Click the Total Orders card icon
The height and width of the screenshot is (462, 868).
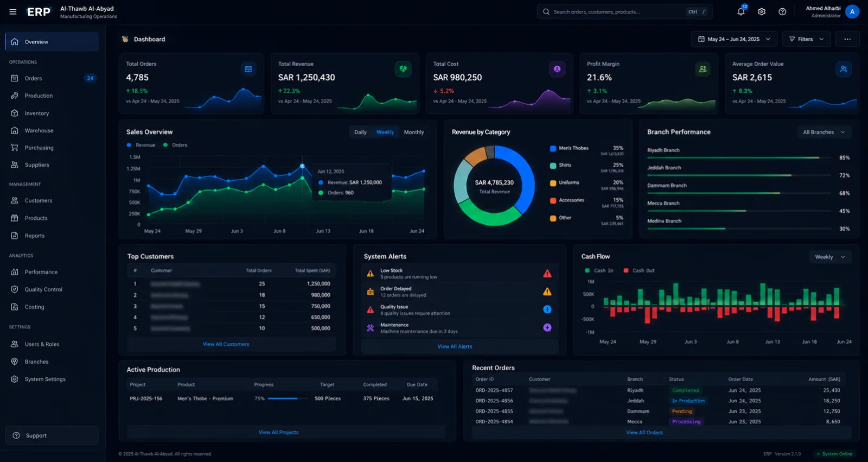click(x=248, y=69)
